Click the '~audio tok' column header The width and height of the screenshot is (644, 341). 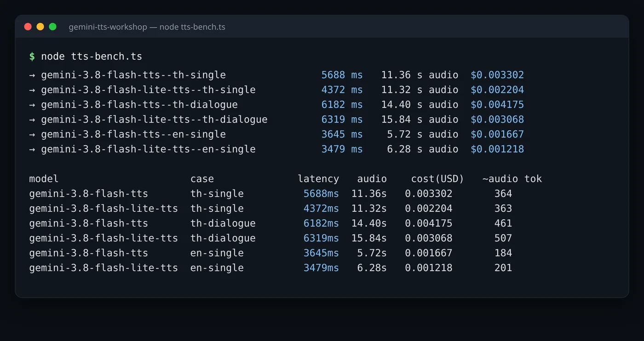(x=512, y=179)
